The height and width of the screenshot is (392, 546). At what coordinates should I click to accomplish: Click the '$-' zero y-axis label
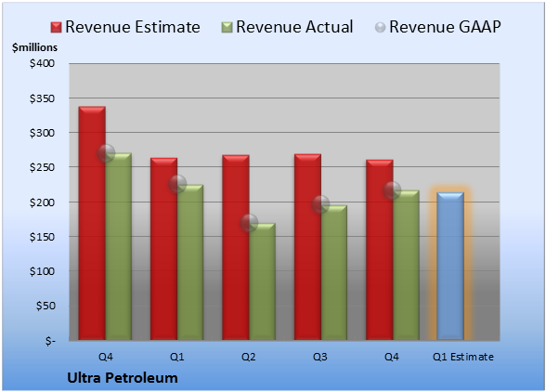point(50,340)
